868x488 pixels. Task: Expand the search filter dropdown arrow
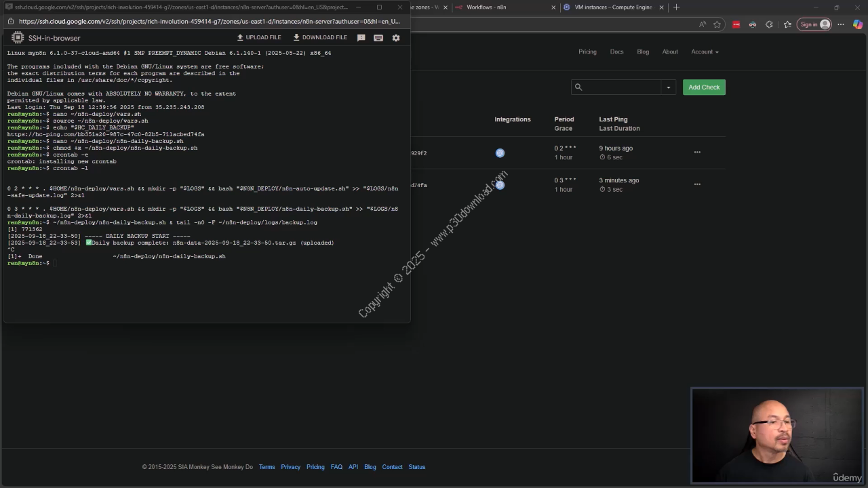[668, 87]
